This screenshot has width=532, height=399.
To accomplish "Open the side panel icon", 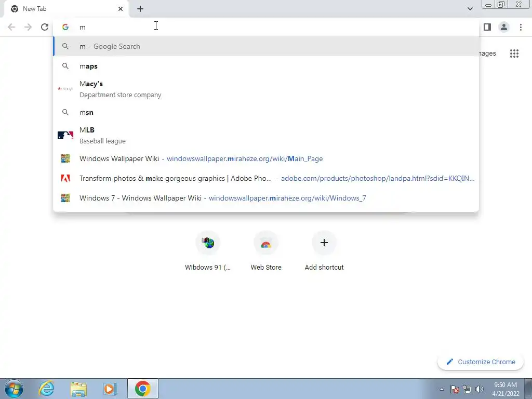I will pyautogui.click(x=487, y=27).
